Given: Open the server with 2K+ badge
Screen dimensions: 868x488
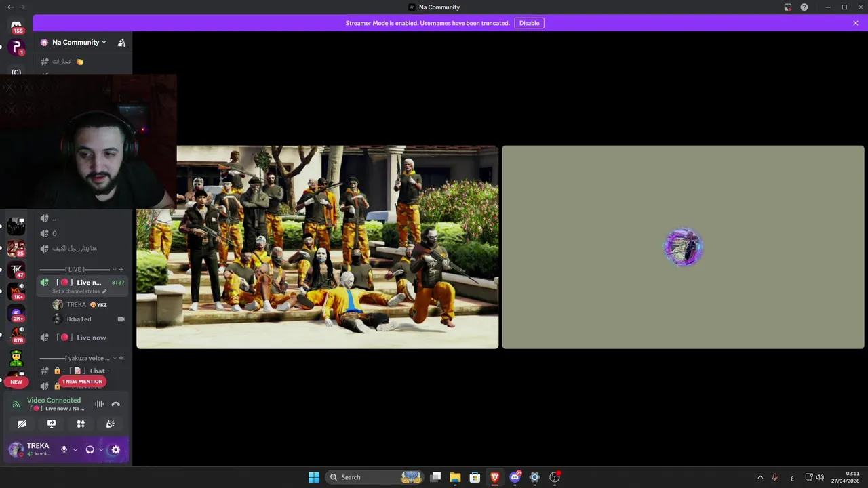Looking at the screenshot, I should pos(16,313).
